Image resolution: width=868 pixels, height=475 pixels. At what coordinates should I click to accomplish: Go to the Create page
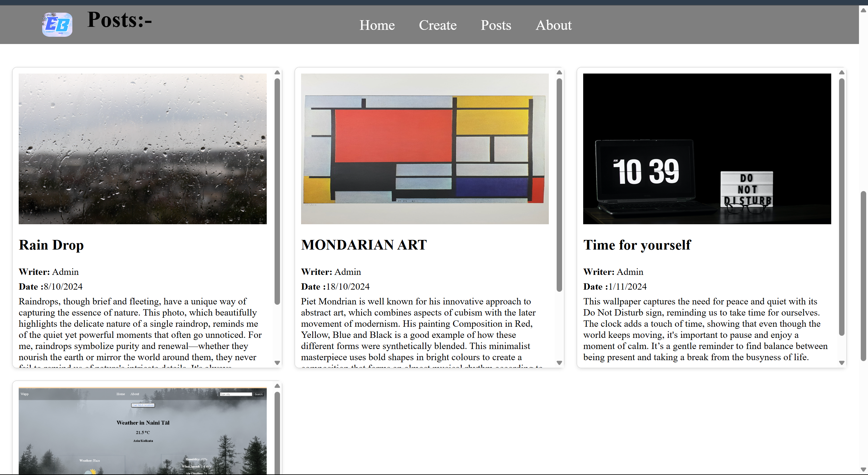(x=437, y=25)
